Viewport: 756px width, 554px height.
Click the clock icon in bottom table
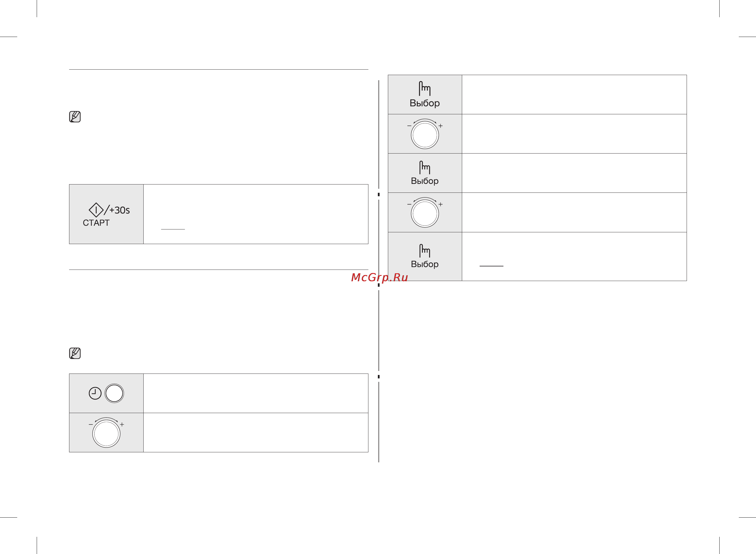point(95,393)
